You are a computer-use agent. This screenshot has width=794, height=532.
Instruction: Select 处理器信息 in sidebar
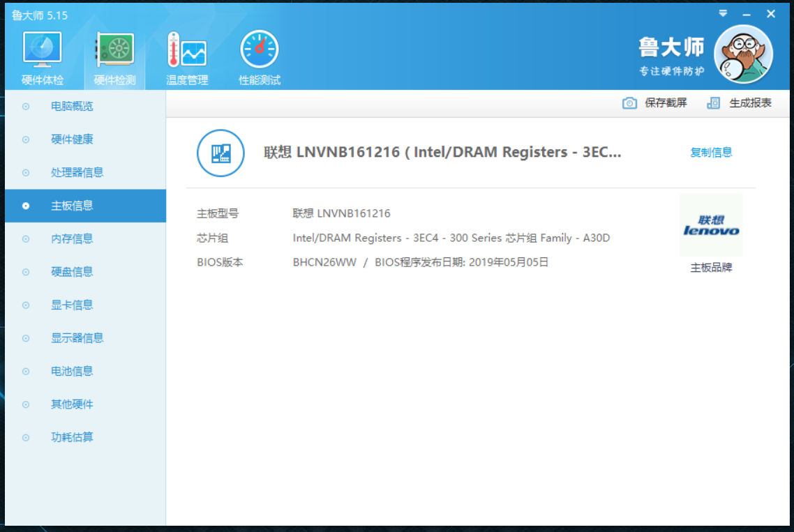click(77, 173)
